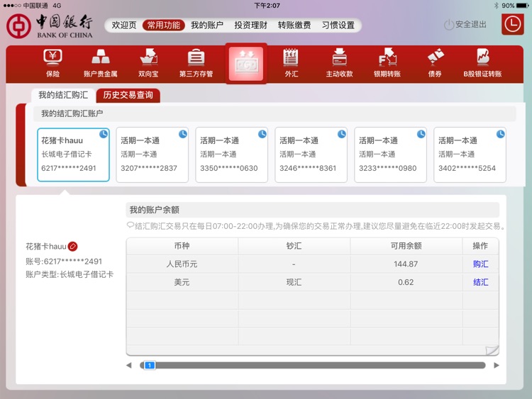Click the 钞汇 column header
This screenshot has width=532, height=399.
pyautogui.click(x=294, y=246)
